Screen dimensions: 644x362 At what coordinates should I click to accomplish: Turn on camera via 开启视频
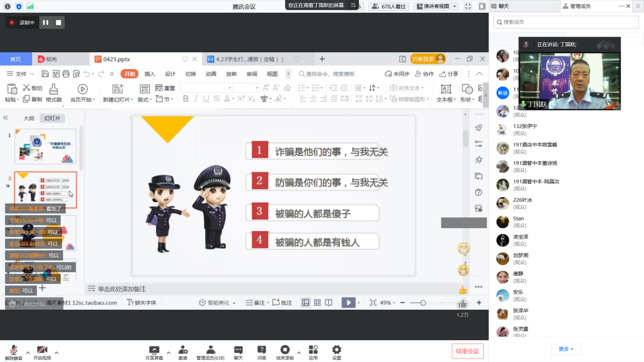pyautogui.click(x=42, y=350)
